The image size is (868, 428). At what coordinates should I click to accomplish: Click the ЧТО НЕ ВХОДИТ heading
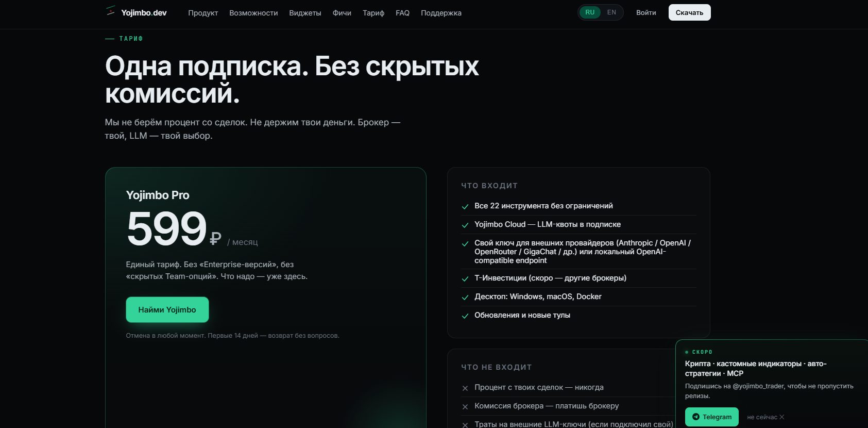(x=497, y=367)
